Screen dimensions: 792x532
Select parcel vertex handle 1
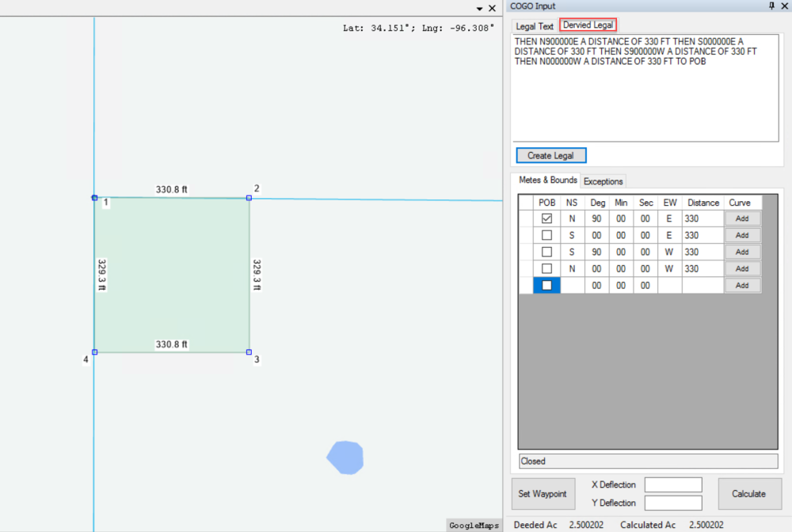point(94,198)
